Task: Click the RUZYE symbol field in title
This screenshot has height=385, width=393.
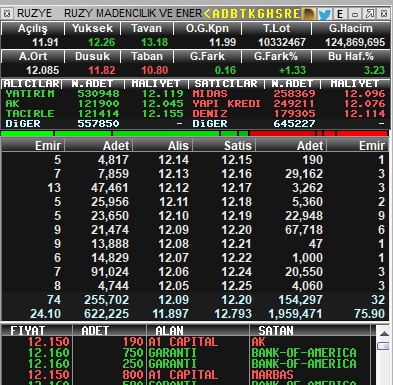Action: pyautogui.click(x=35, y=14)
